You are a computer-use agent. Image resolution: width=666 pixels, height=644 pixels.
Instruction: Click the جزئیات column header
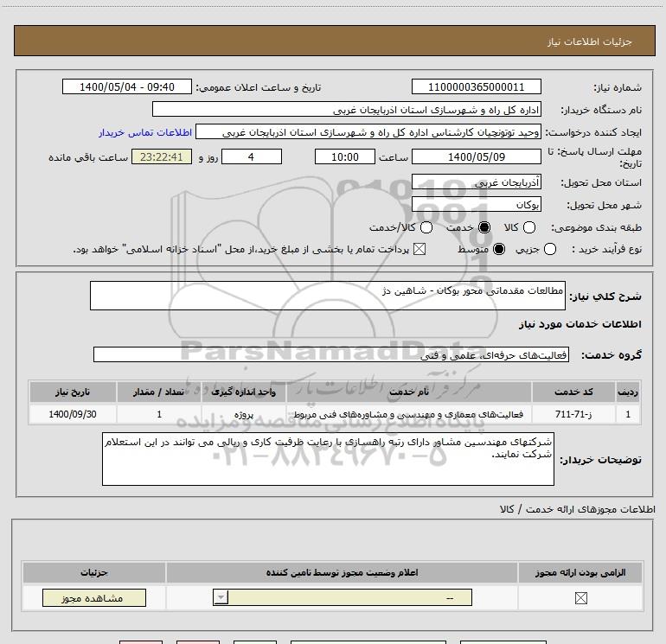click(x=94, y=572)
